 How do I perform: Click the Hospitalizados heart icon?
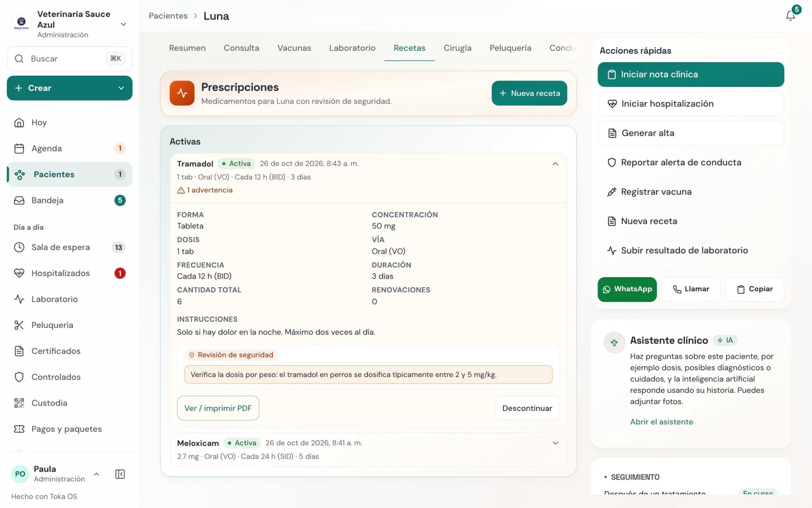(x=19, y=273)
